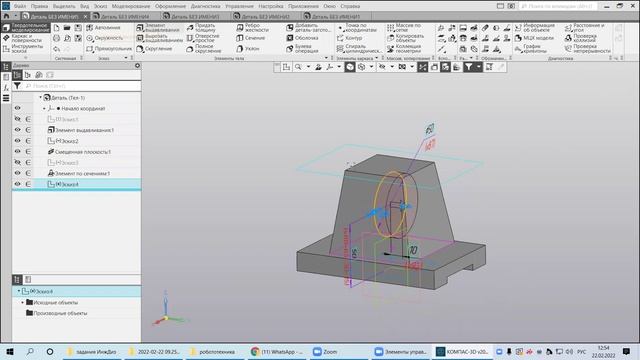Open the Файл menu
Viewport: 640px width, 360px height.
(20, 6)
